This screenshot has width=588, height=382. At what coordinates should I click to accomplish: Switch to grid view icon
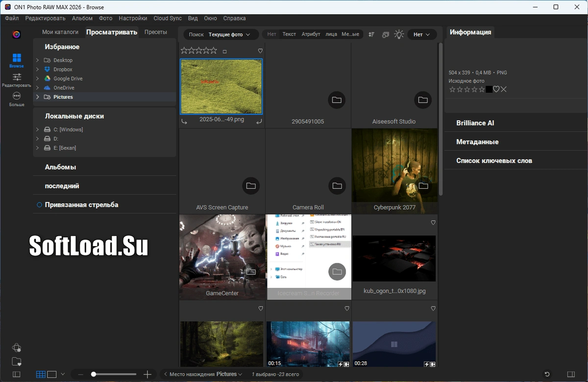point(41,374)
